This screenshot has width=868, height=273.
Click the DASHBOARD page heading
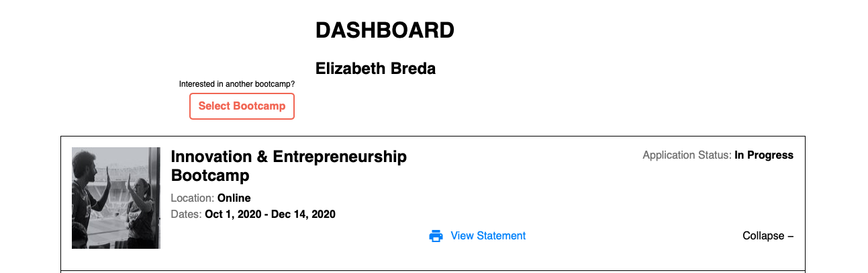pyautogui.click(x=385, y=30)
